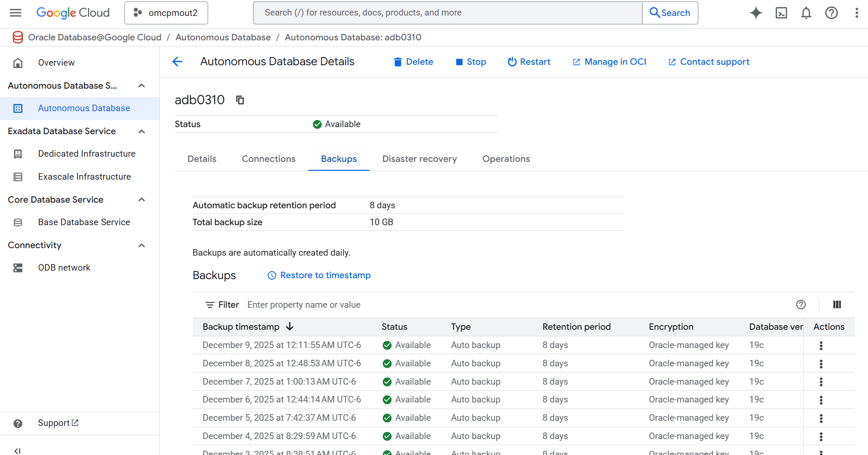Collapse the Connectivity section
The height and width of the screenshot is (455, 868).
[x=142, y=245]
